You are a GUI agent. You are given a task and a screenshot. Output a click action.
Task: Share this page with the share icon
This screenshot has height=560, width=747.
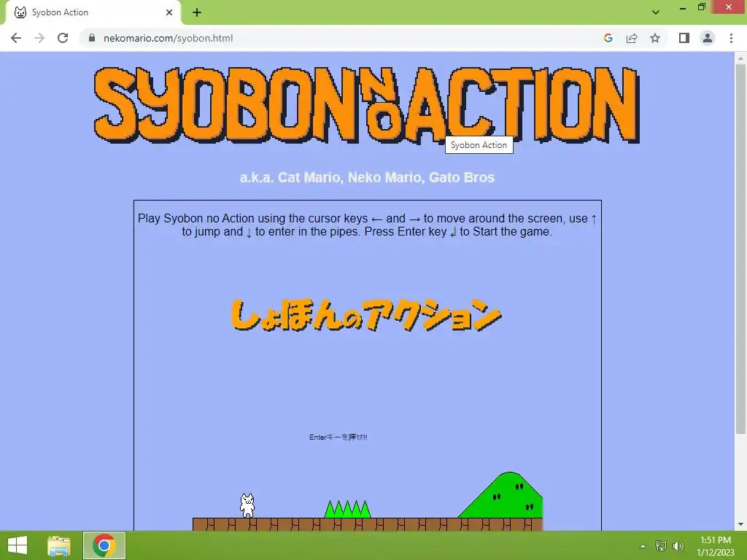click(632, 38)
